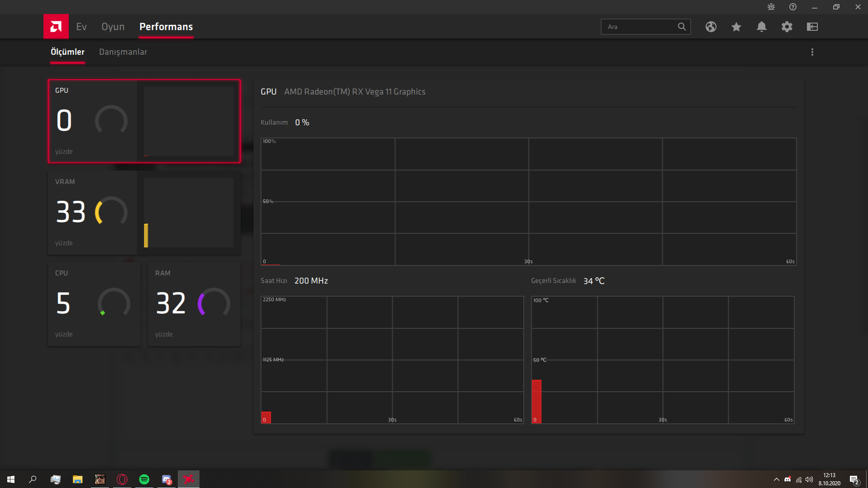Open File Explorer from taskbar
This screenshot has width=868, height=488.
tap(78, 479)
